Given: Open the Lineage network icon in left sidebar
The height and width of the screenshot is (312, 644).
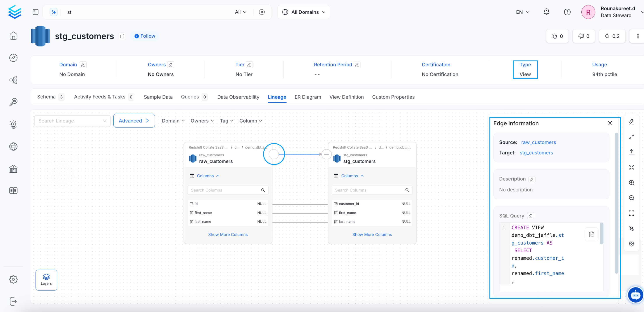Looking at the screenshot, I should click(13, 80).
